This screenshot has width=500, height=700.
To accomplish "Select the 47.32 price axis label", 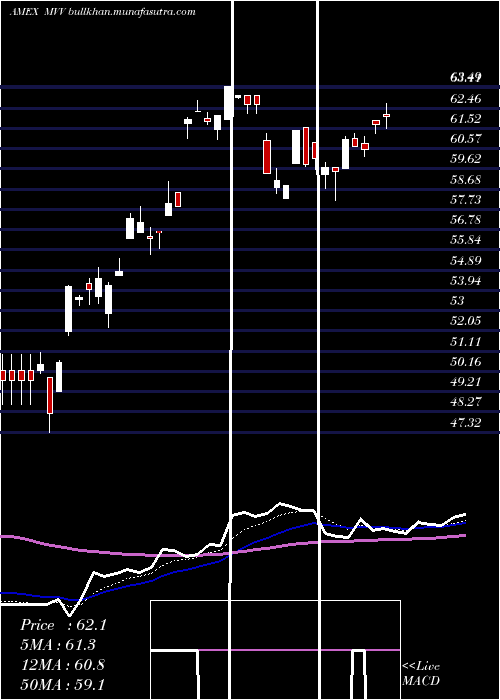I will click(466, 422).
